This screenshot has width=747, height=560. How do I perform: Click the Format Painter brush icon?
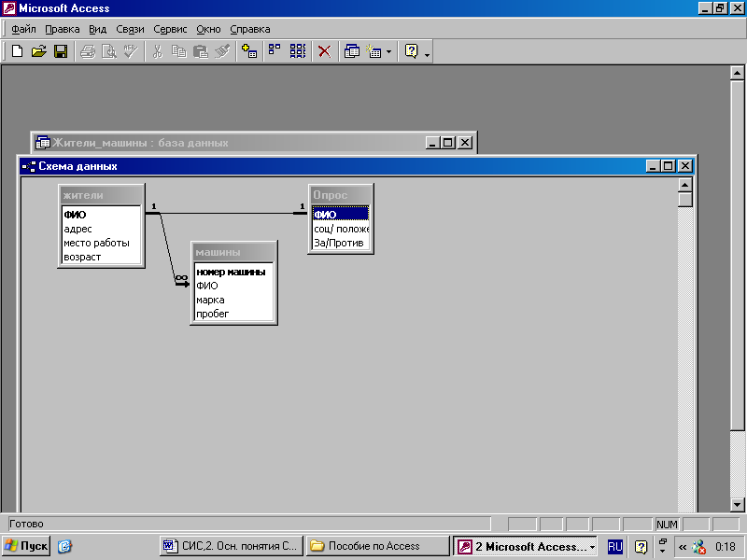[222, 51]
